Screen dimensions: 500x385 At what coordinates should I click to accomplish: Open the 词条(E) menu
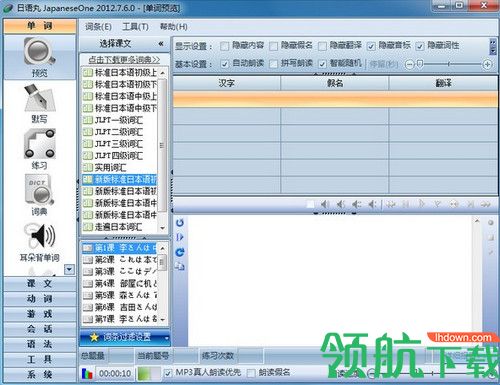(98, 27)
